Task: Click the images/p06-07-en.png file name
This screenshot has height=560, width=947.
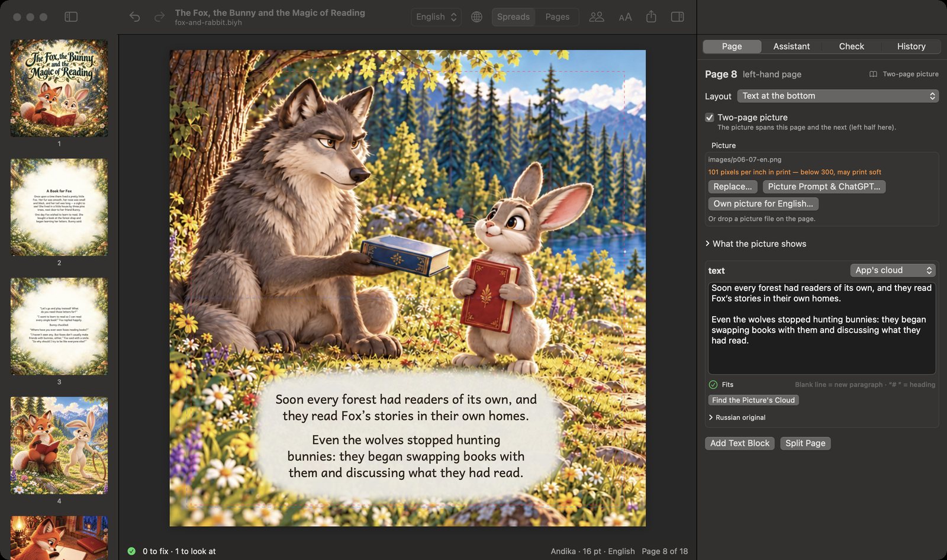Action: 745,160
